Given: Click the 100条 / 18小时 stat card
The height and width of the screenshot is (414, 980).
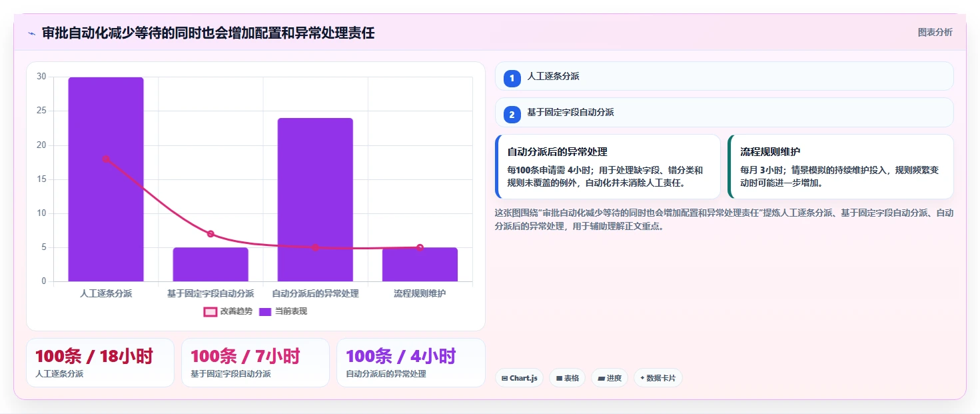Looking at the screenshot, I should pyautogui.click(x=100, y=363).
